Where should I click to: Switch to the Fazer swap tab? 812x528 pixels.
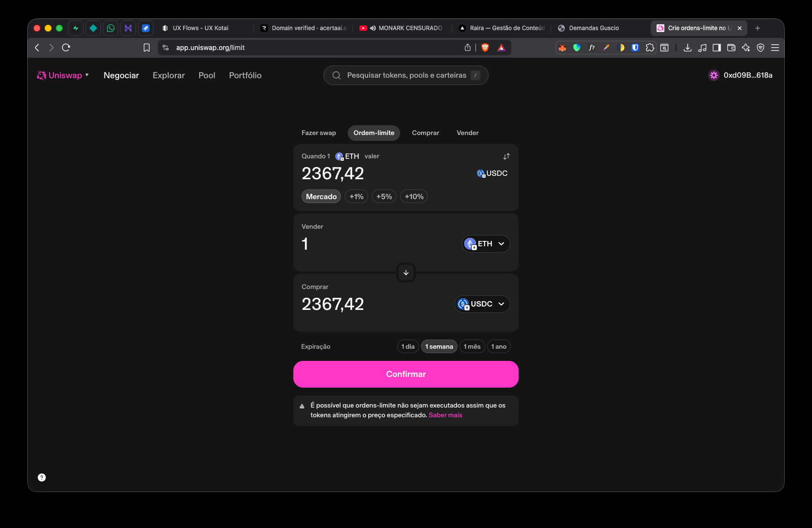pos(319,133)
